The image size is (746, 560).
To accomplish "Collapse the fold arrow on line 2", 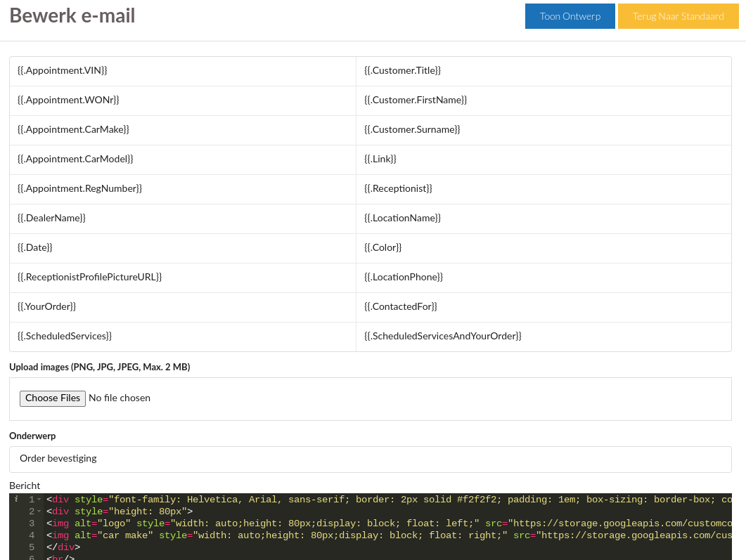I will (x=39, y=512).
